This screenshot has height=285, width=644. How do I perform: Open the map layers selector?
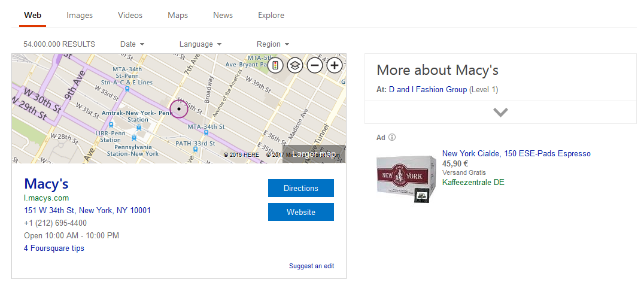coord(294,65)
